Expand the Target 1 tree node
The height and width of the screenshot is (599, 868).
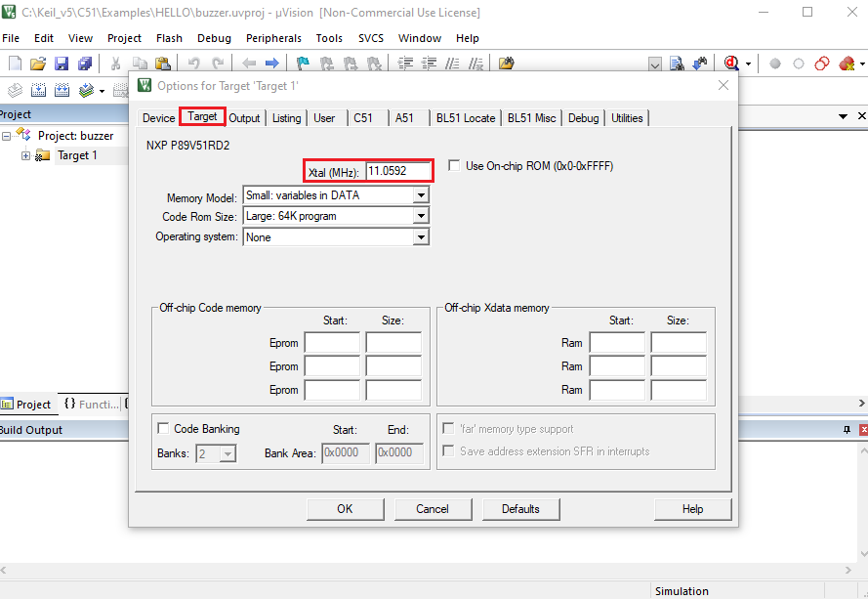25,155
